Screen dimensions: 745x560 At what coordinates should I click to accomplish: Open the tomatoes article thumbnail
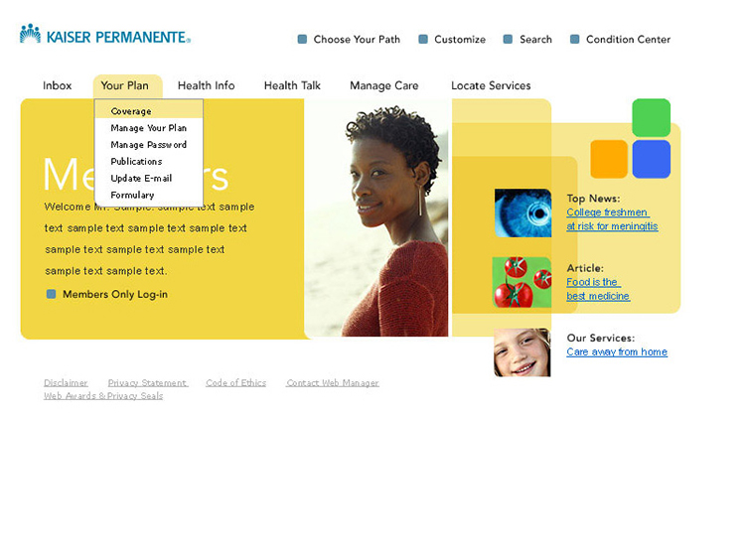521,282
